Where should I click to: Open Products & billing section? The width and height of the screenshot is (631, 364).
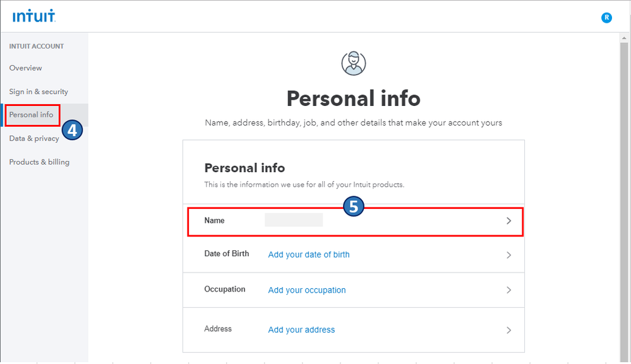point(39,162)
